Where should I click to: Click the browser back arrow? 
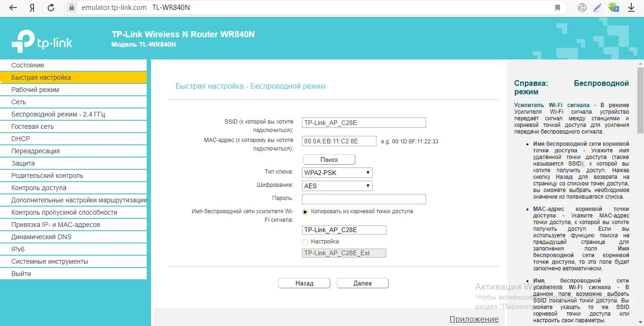(13, 8)
